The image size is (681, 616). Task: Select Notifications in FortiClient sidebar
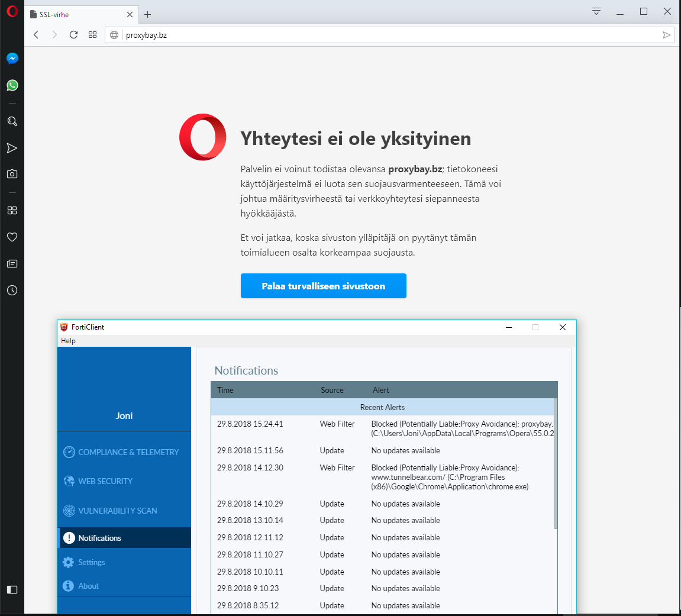(124, 538)
